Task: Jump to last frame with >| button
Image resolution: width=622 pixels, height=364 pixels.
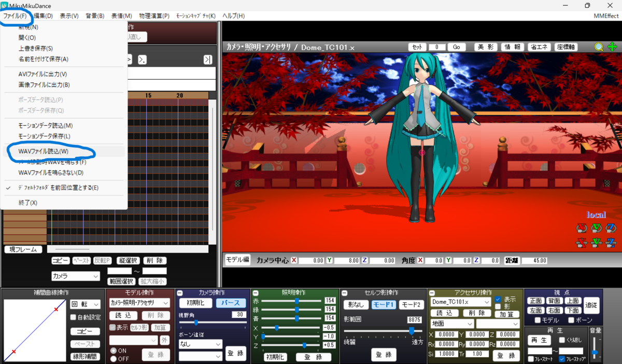Action: (208, 60)
